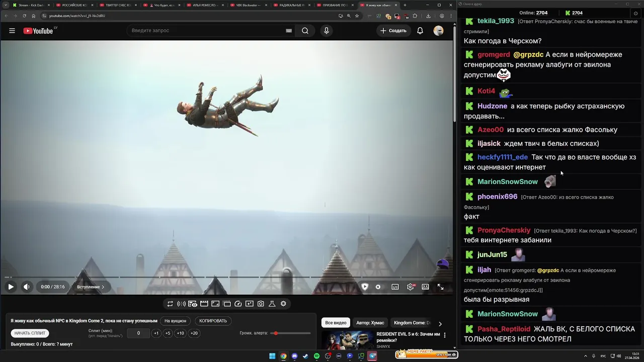
Task: Open Discord from the taskbar
Action: [x=294, y=356]
